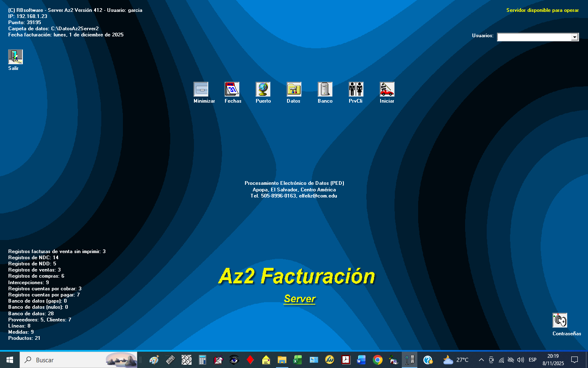This screenshot has width=588, height=368.
Task: Click 'Productos: 21' line
Action: click(24, 338)
